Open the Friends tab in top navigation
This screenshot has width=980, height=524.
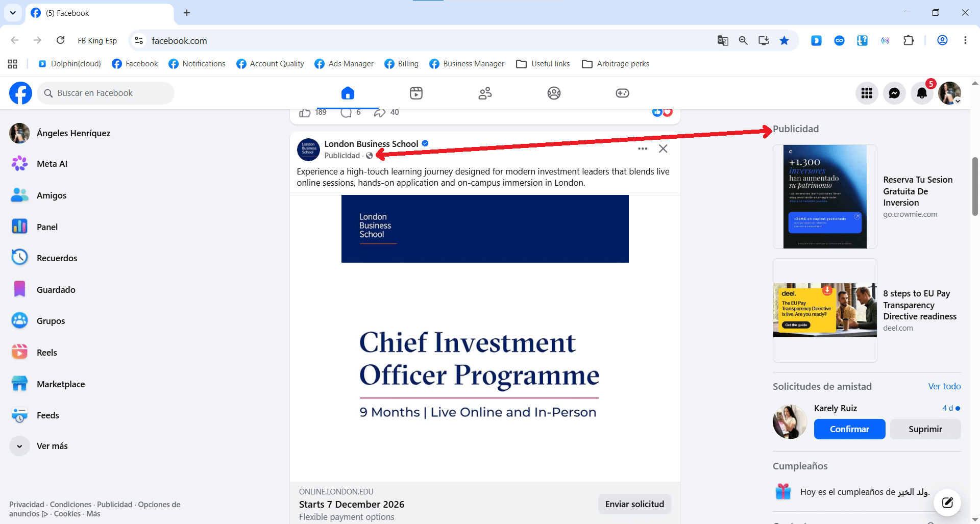click(x=485, y=93)
